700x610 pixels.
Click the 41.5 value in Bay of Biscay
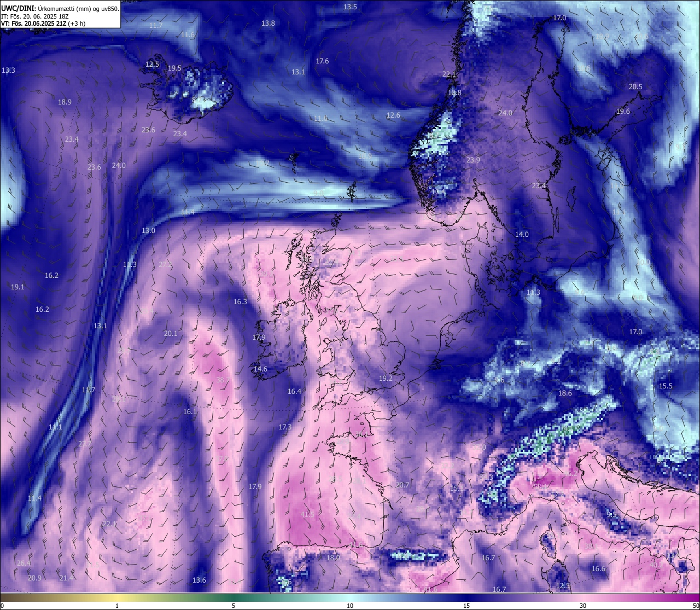[x=307, y=515]
